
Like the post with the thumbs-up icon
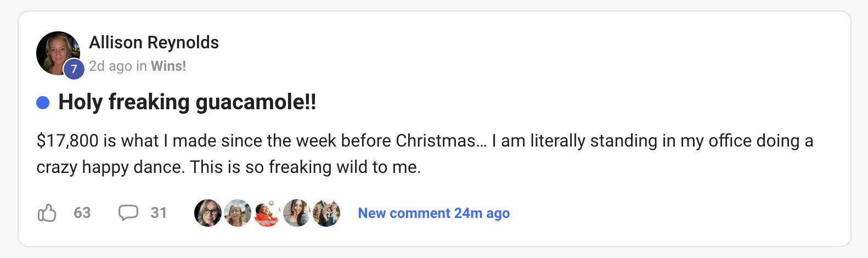[47, 213]
